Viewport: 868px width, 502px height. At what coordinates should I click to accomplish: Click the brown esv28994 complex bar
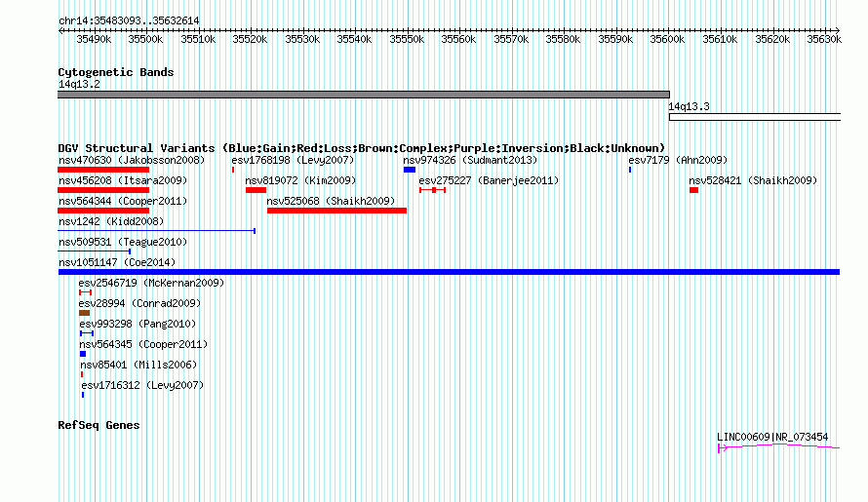tap(84, 313)
